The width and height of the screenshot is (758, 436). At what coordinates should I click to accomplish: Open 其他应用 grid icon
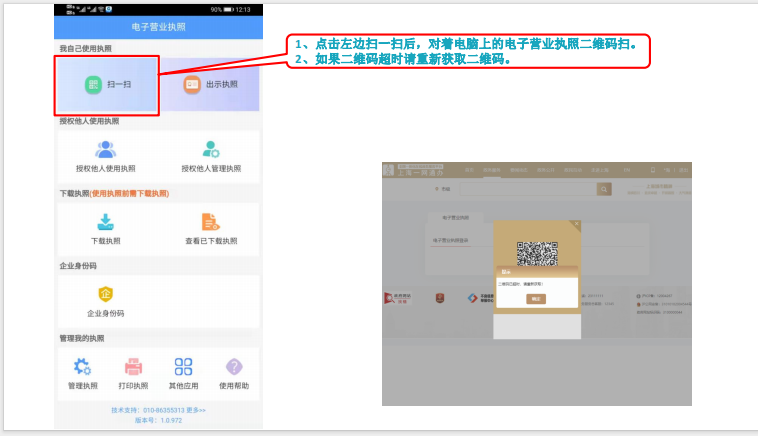click(184, 367)
